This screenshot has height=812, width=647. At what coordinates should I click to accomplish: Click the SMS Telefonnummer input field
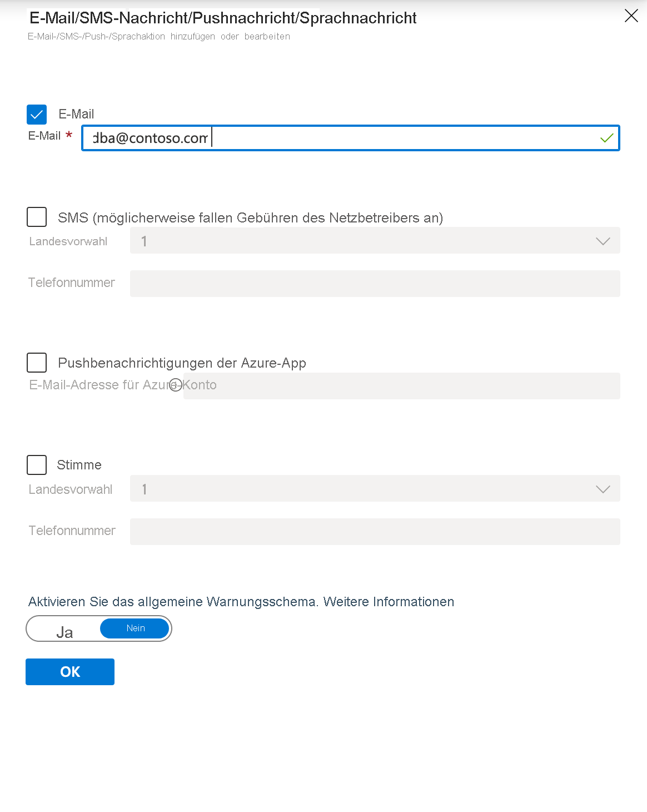click(x=375, y=284)
